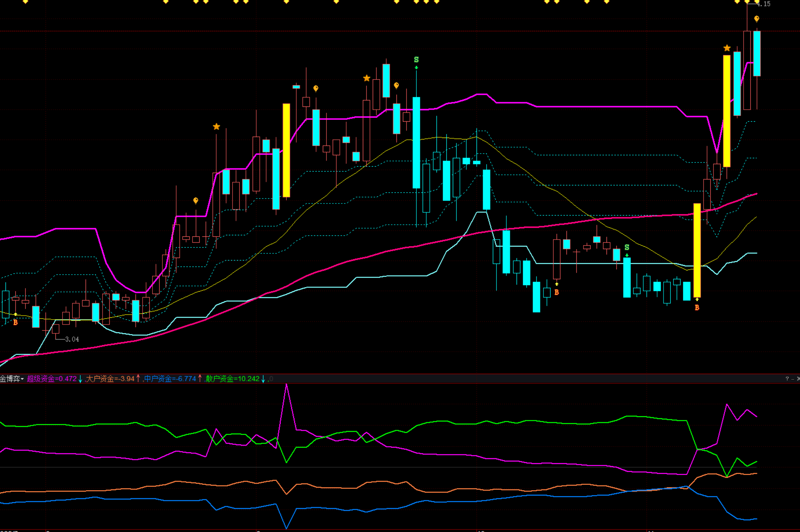This screenshot has height=532, width=800.
Task: Minimize the indicator sub-panel with the dash icon
Action: 793,379
